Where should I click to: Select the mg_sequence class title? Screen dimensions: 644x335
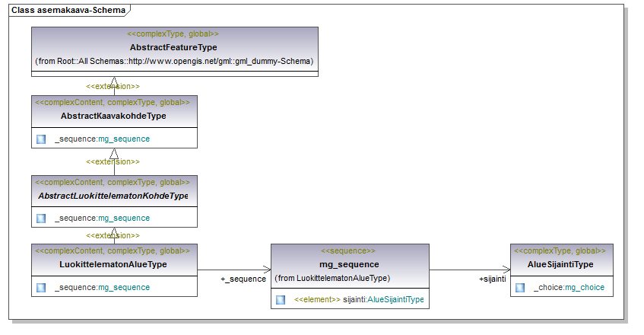(350, 264)
